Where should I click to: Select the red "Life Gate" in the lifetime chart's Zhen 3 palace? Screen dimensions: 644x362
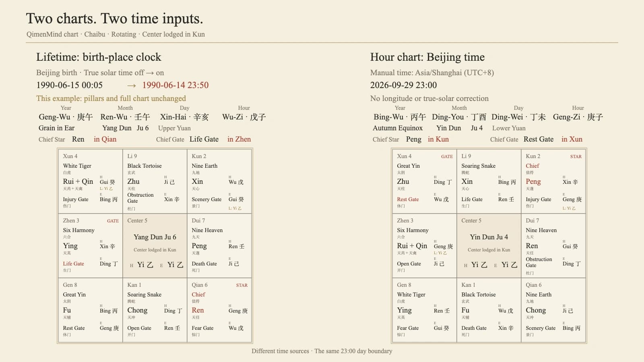pyautogui.click(x=74, y=263)
